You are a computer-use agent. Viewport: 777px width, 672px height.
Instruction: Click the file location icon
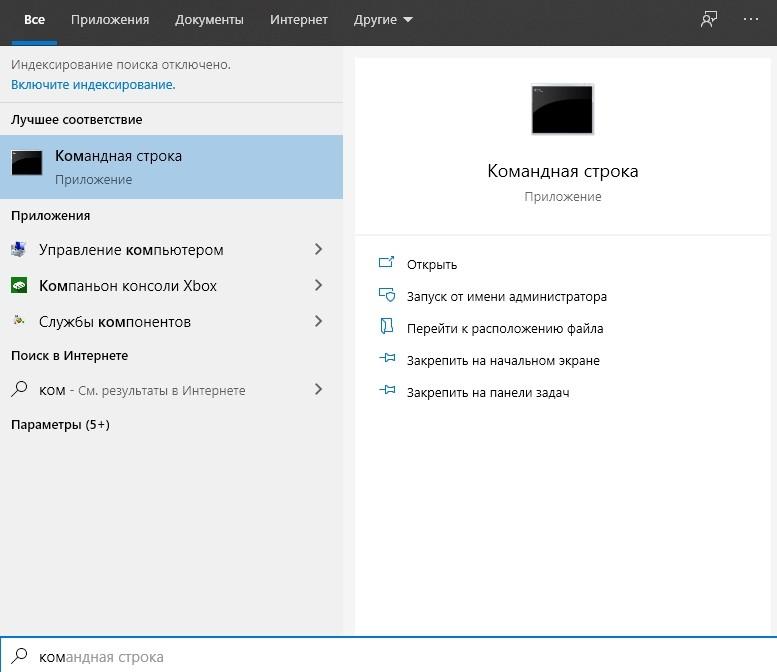(x=387, y=327)
